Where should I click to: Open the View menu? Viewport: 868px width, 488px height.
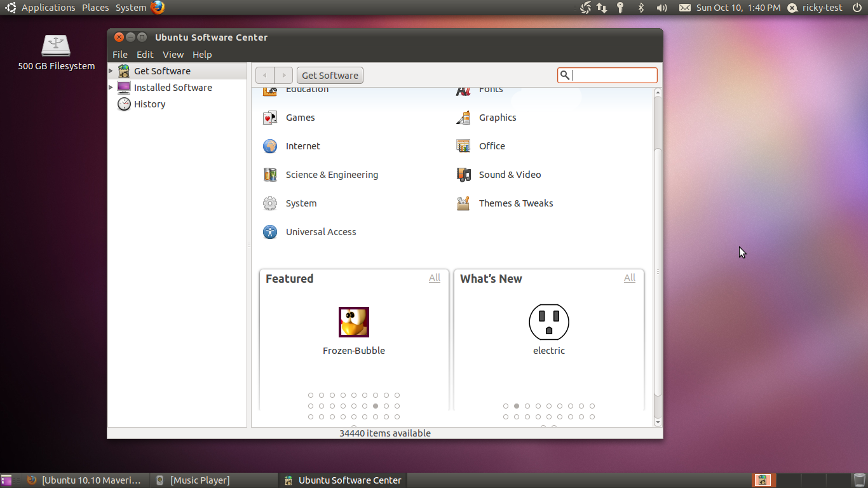tap(173, 55)
